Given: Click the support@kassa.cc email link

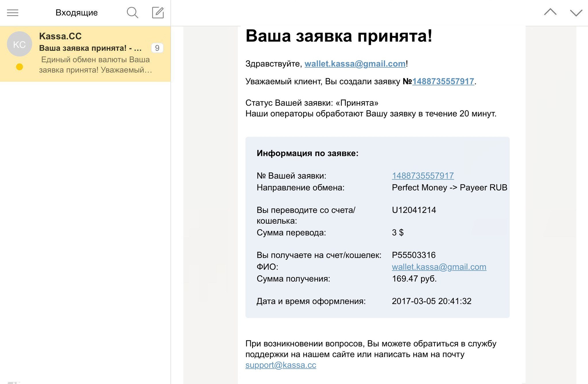Looking at the screenshot, I should [281, 365].
